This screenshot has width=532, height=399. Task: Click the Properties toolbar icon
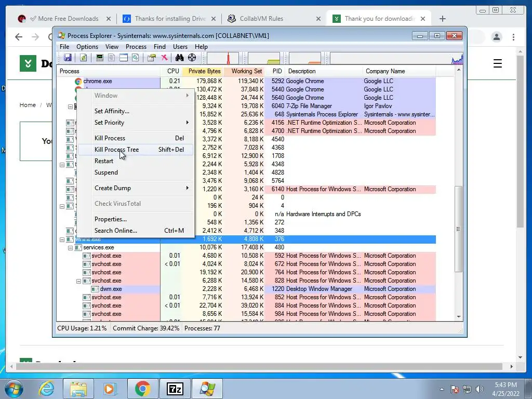(x=152, y=58)
